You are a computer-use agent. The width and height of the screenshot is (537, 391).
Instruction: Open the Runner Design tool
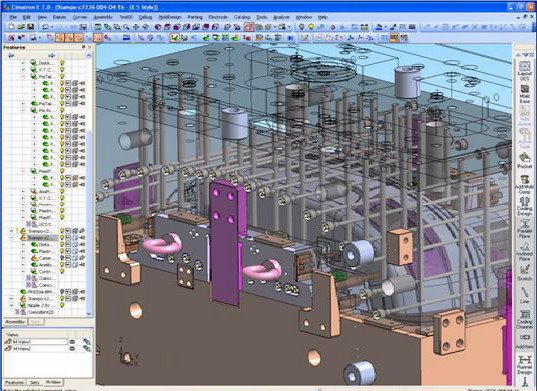click(x=524, y=365)
